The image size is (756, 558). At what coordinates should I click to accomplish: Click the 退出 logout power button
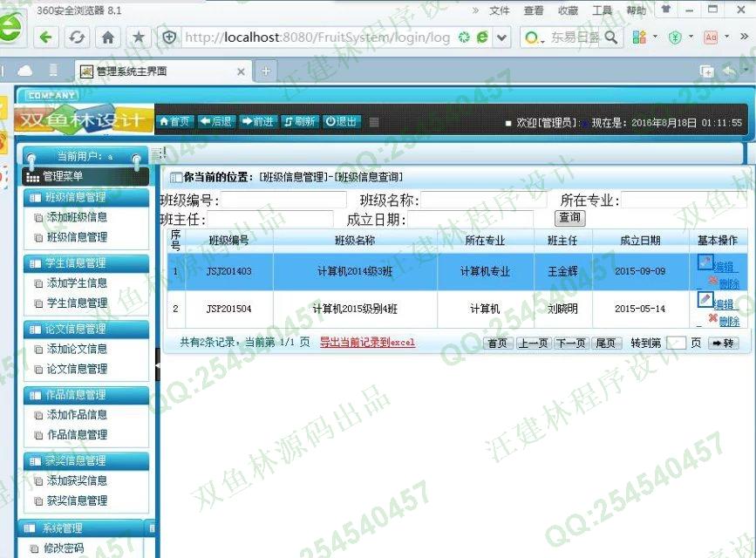342,122
